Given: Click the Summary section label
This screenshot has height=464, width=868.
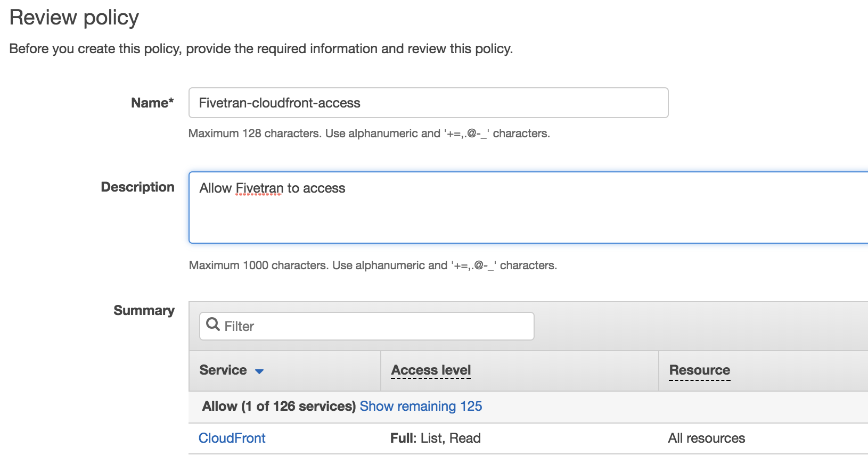Looking at the screenshot, I should (x=144, y=311).
